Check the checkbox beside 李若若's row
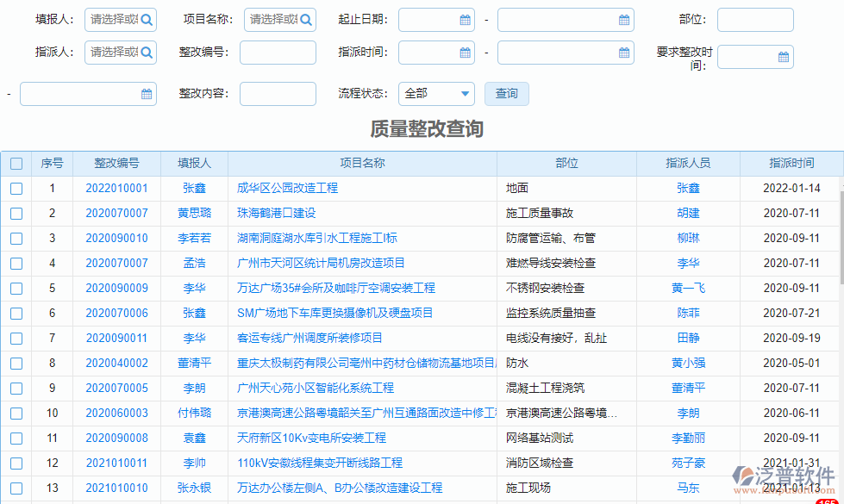Viewport: 844px width, 504px height. (16, 238)
